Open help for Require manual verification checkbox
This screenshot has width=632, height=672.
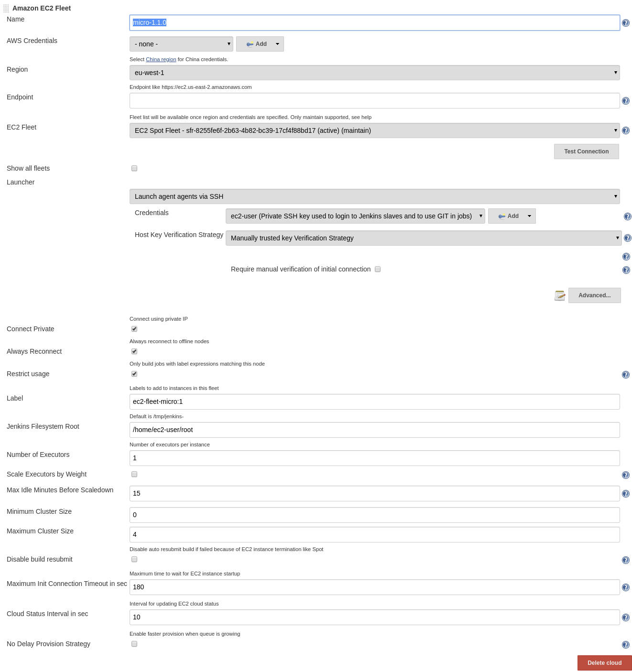pyautogui.click(x=626, y=270)
